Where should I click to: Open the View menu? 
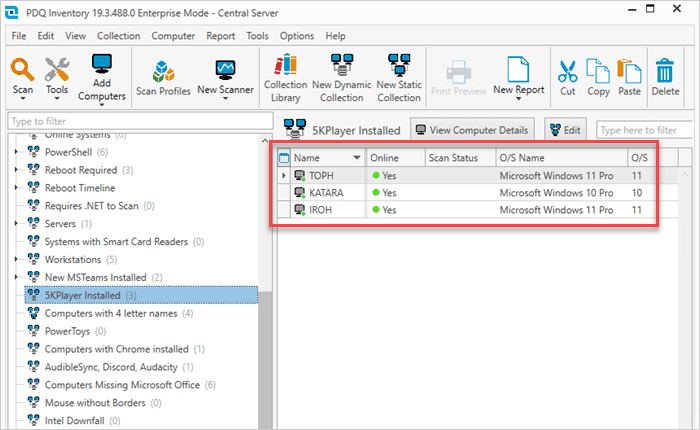coord(75,36)
